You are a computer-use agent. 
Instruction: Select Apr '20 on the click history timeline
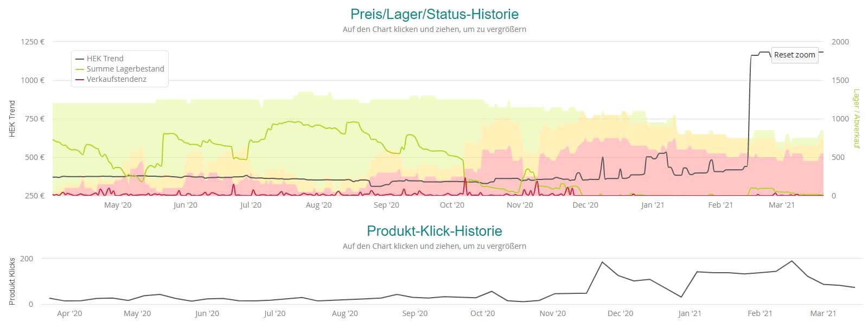pyautogui.click(x=69, y=313)
